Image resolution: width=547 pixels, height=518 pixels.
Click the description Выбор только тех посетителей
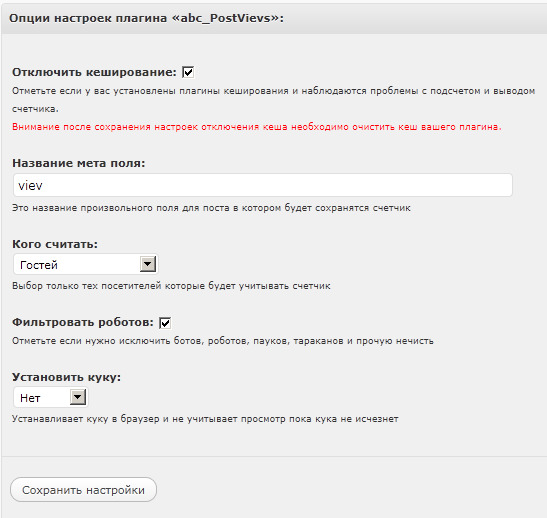tap(171, 286)
